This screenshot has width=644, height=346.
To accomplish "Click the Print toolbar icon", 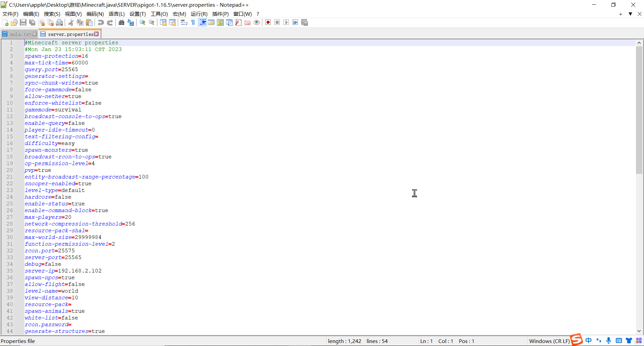I will (60, 22).
